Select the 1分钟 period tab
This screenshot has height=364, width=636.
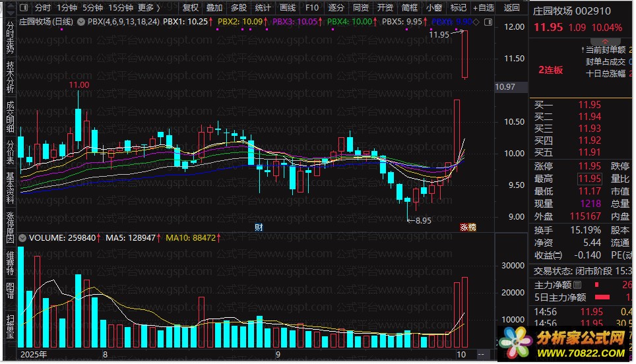pyautogui.click(x=67, y=8)
